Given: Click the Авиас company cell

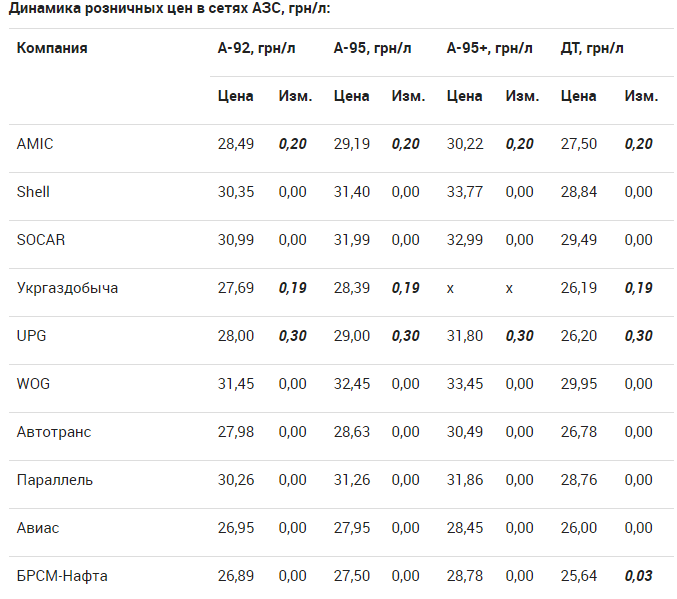Looking at the screenshot, I should (x=38, y=528).
